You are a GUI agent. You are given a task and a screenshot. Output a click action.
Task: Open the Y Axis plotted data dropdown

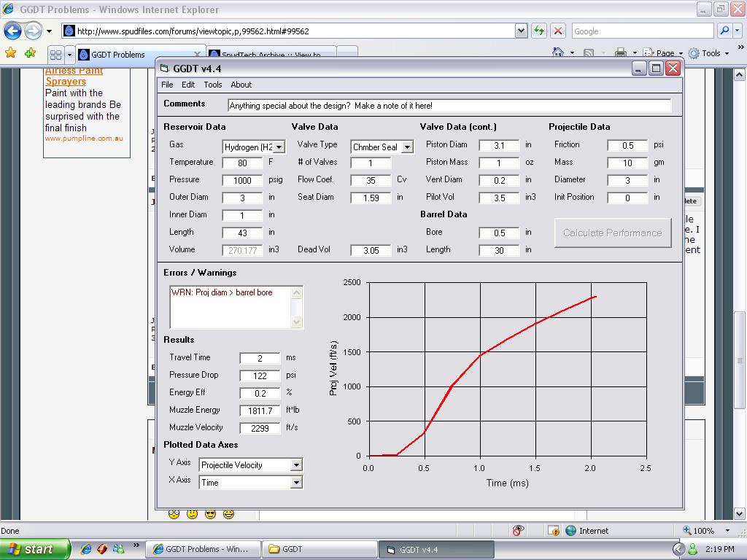tap(296, 465)
